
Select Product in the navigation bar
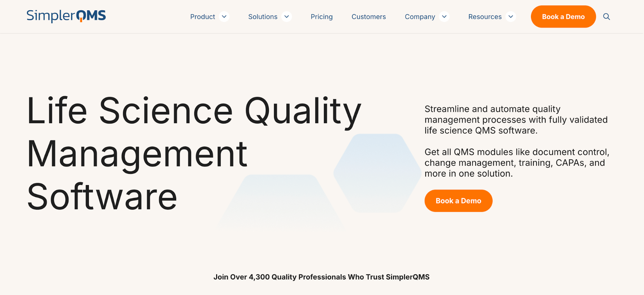pyautogui.click(x=202, y=16)
